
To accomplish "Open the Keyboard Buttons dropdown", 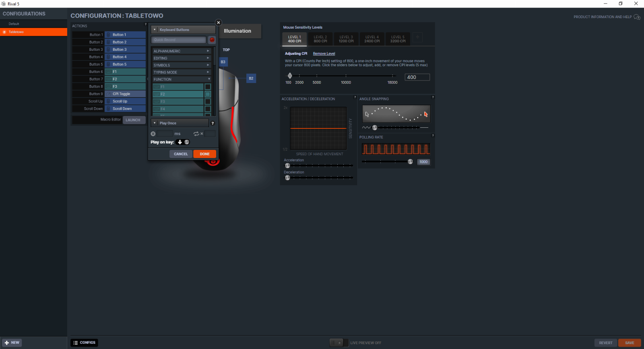I will [183, 30].
